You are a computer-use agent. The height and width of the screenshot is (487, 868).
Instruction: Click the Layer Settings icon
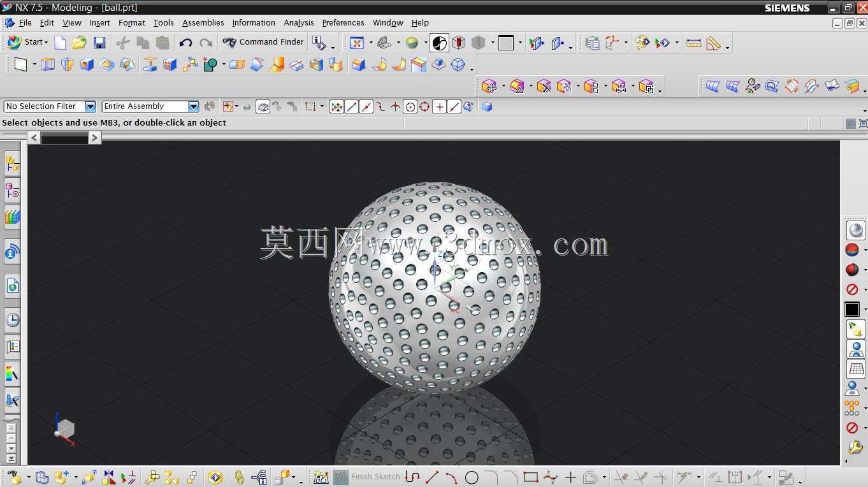(x=592, y=43)
